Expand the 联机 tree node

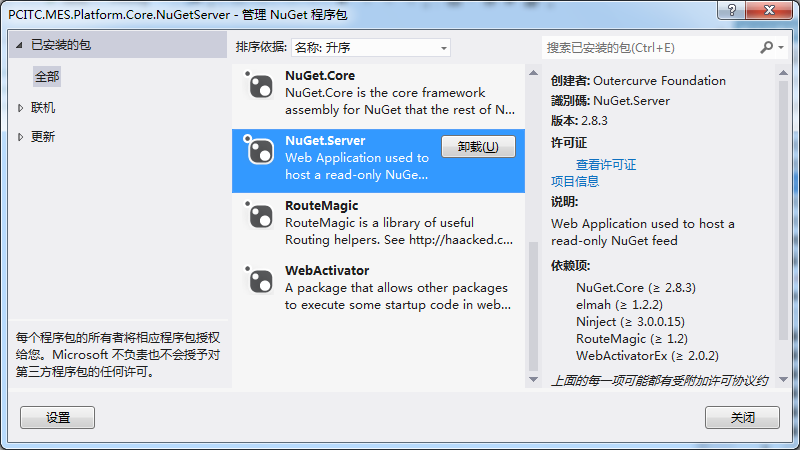[20, 108]
